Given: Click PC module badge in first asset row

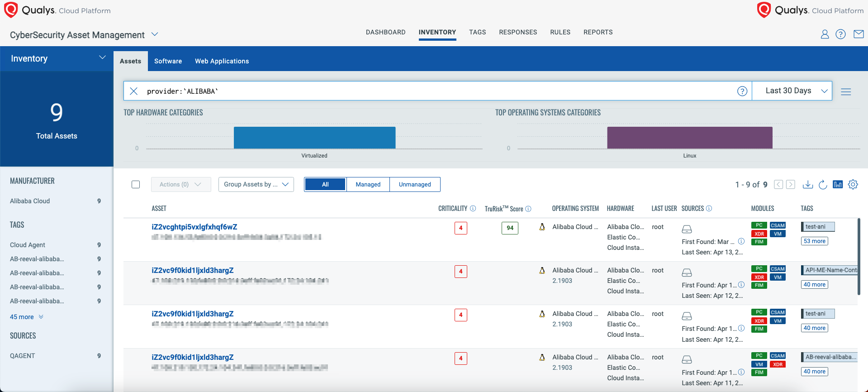Looking at the screenshot, I should coord(759,225).
